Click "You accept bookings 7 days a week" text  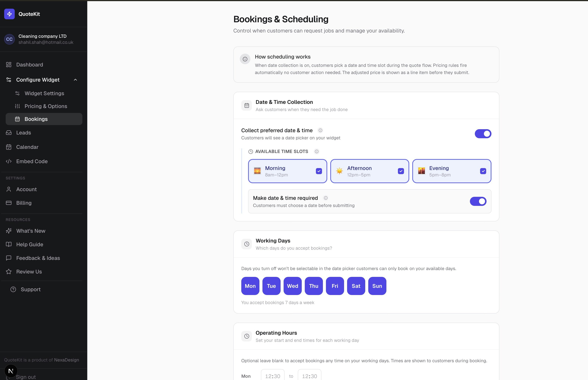(278, 303)
